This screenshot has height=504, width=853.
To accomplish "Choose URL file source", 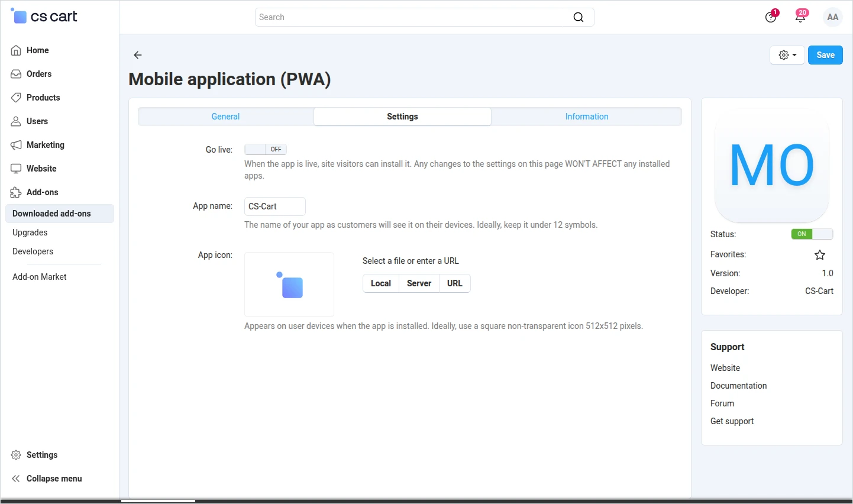I will [454, 283].
